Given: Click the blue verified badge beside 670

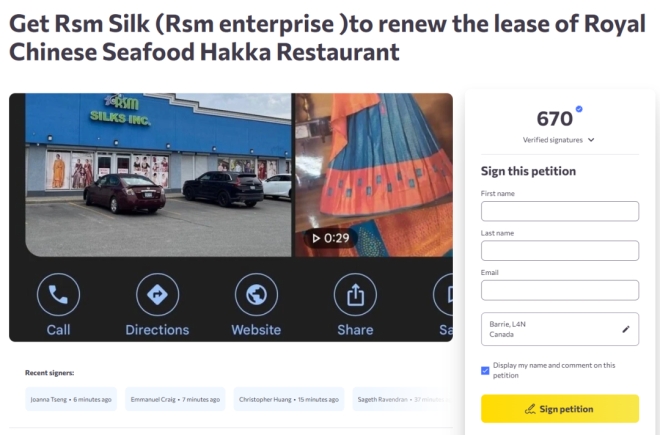Looking at the screenshot, I should pyautogui.click(x=579, y=109).
